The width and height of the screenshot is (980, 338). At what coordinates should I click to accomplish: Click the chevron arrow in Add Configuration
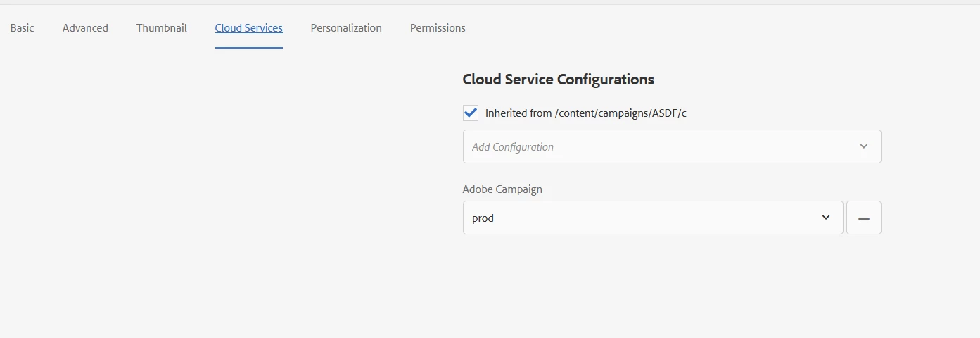(x=863, y=146)
